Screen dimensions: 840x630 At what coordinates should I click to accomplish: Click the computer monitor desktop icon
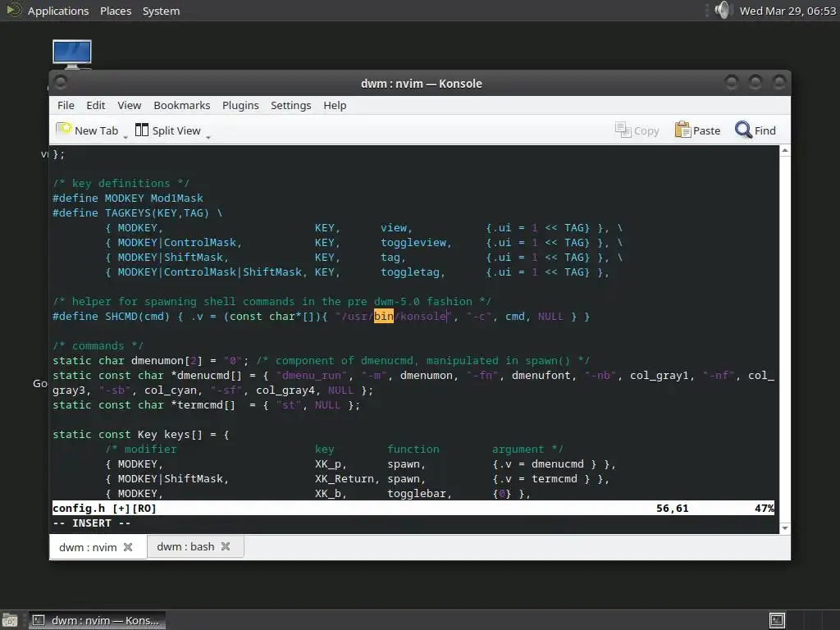click(72, 54)
